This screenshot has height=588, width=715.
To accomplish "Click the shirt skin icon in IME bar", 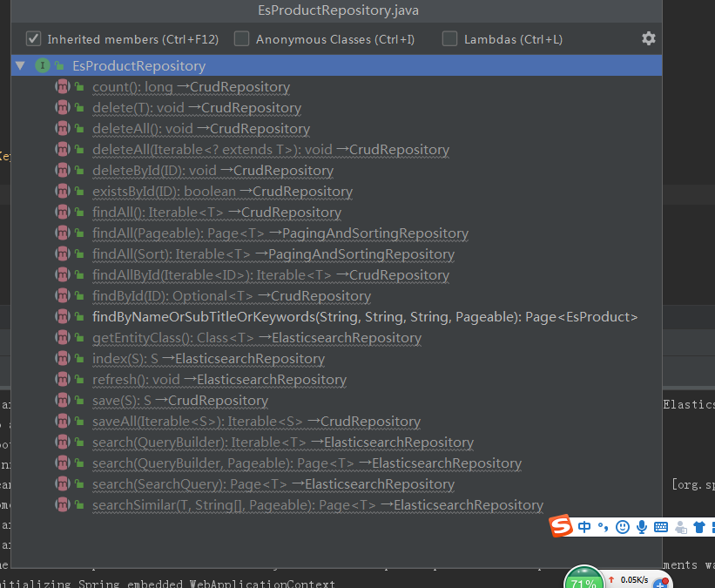I will click(698, 526).
